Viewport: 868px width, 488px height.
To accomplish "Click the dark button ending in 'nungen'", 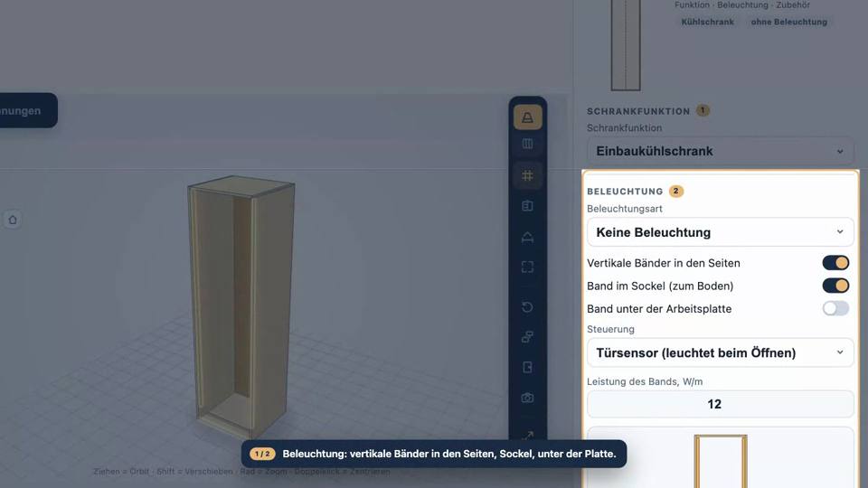I will pos(25,110).
